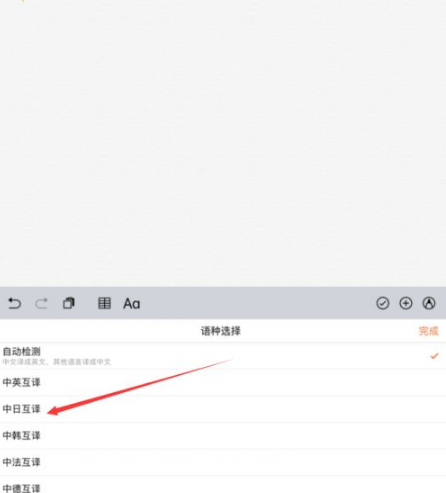Select 自动检测 language option
The width and height of the screenshot is (446, 493).
[x=223, y=356]
